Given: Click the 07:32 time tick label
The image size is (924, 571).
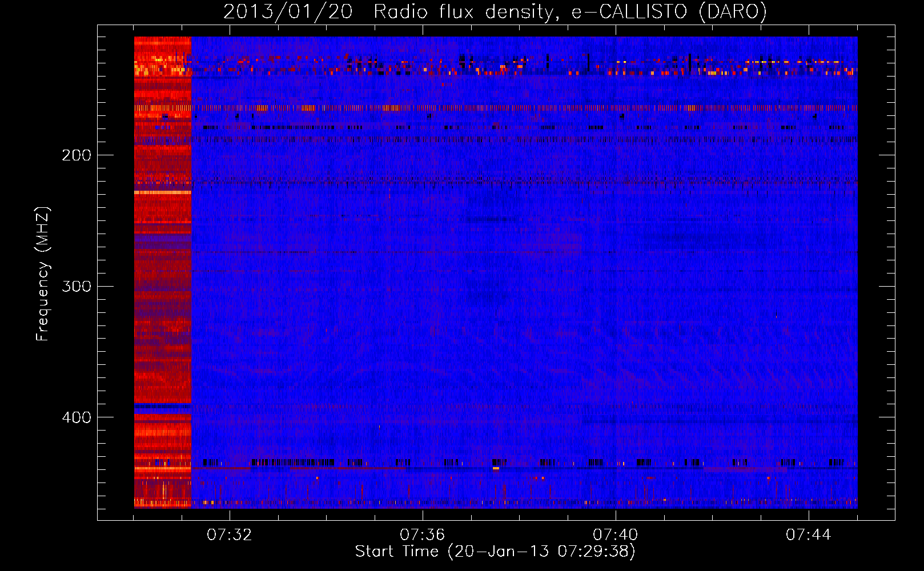Looking at the screenshot, I should [x=229, y=535].
